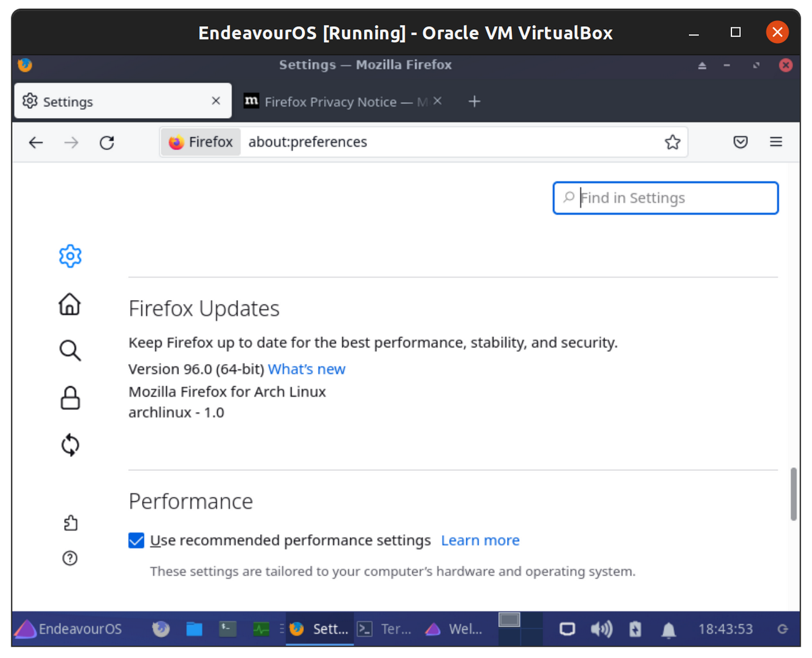Open Extensions & Themes puzzle icon
Image resolution: width=812 pixels, height=658 pixels.
click(70, 523)
